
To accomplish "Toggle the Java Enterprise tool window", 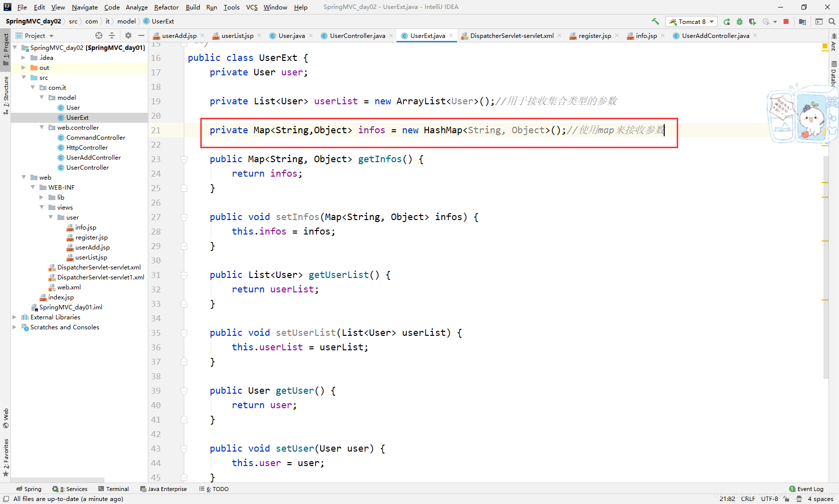I will (163, 489).
